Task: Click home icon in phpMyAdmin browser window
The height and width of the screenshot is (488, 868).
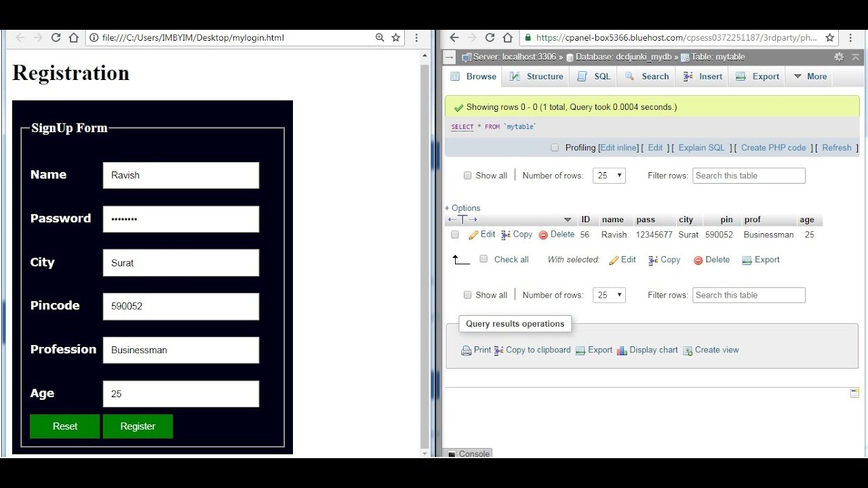Action: pos(508,38)
